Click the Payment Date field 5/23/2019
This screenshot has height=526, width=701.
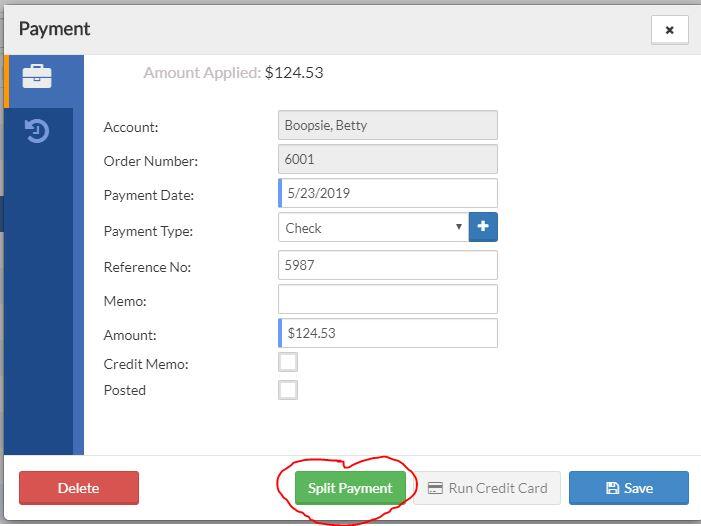coord(388,193)
